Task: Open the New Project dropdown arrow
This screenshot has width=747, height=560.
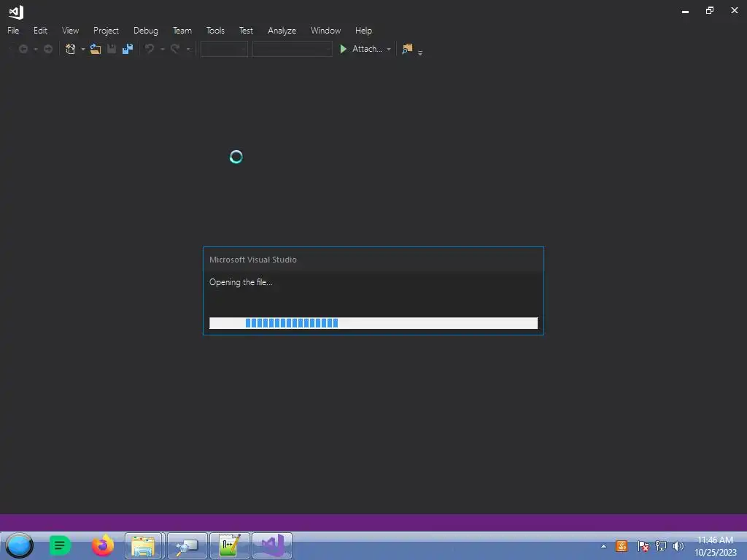Action: (83, 49)
